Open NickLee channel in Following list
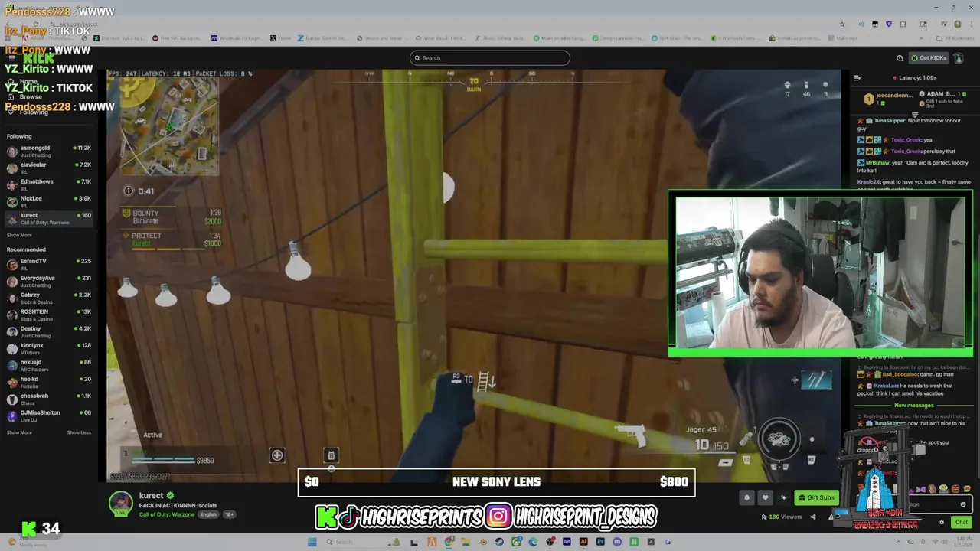Image resolution: width=980 pixels, height=551 pixels. coord(49,202)
